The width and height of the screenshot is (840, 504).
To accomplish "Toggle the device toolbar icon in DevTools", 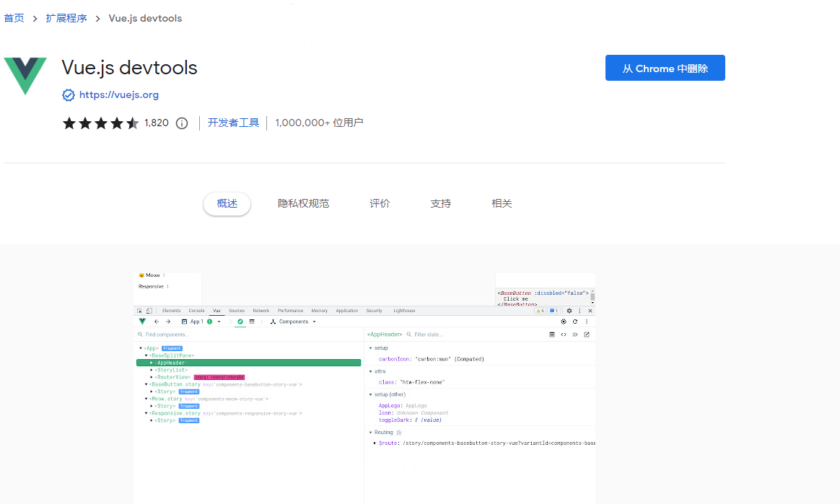I will [149, 311].
